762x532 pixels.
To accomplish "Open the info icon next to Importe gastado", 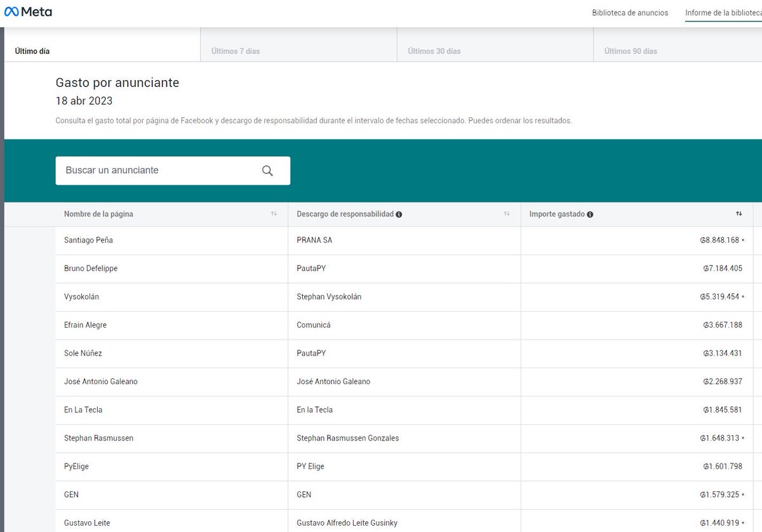I will click(590, 215).
